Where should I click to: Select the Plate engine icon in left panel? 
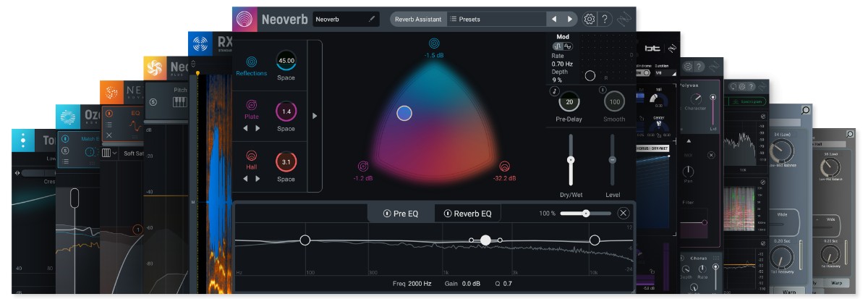[252, 104]
